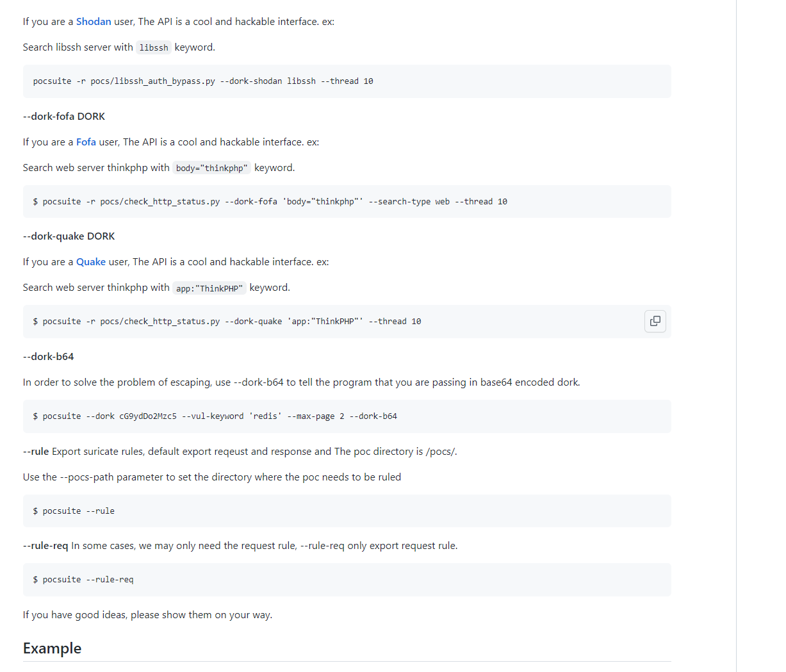Click the dork-fofa thinkphp command code block
Viewport: 786px width, 672px height.
[x=347, y=202]
